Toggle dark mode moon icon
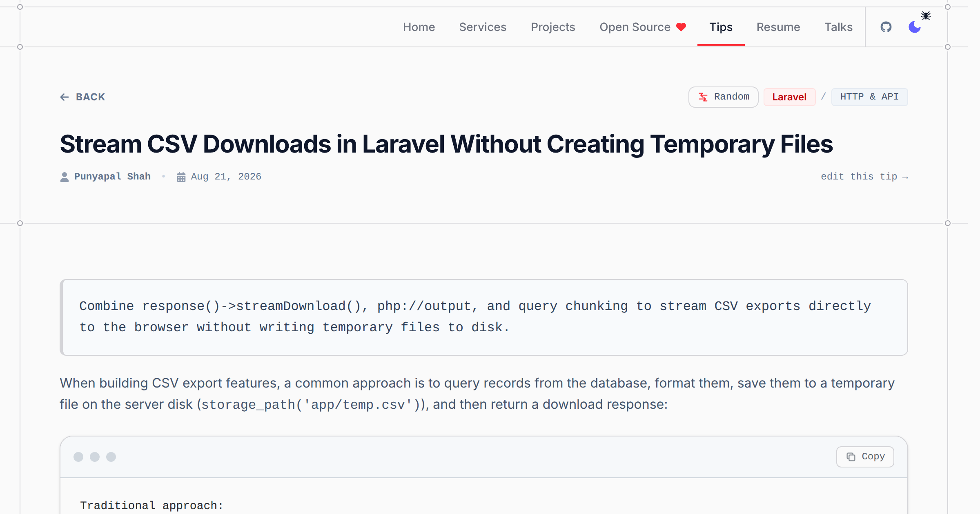980x514 pixels. 915,27
